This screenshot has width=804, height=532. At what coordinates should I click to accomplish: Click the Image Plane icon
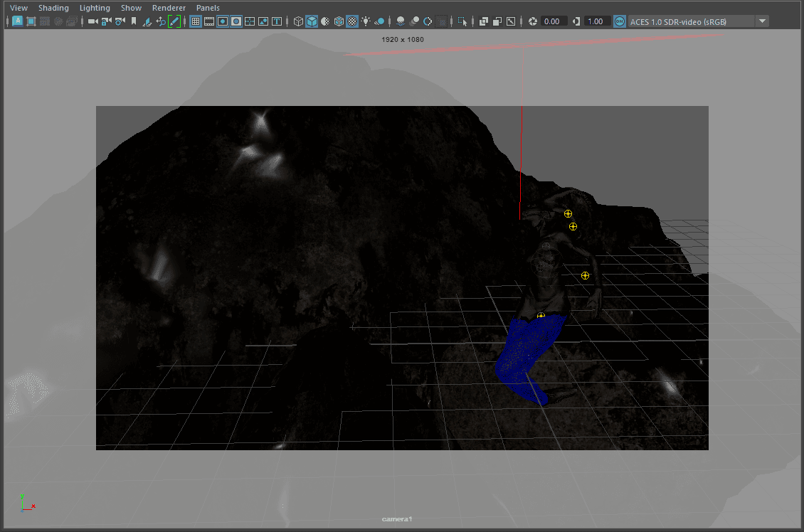(147, 21)
